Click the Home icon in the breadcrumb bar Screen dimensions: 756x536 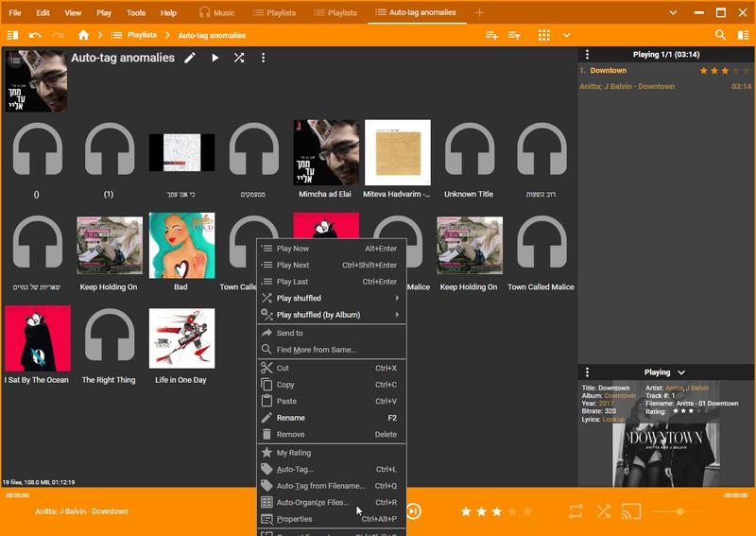(83, 35)
